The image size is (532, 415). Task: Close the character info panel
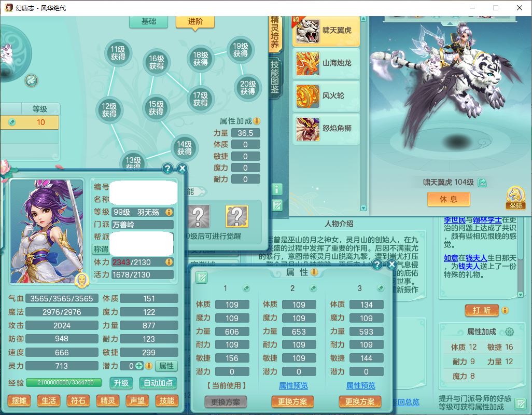point(182,169)
